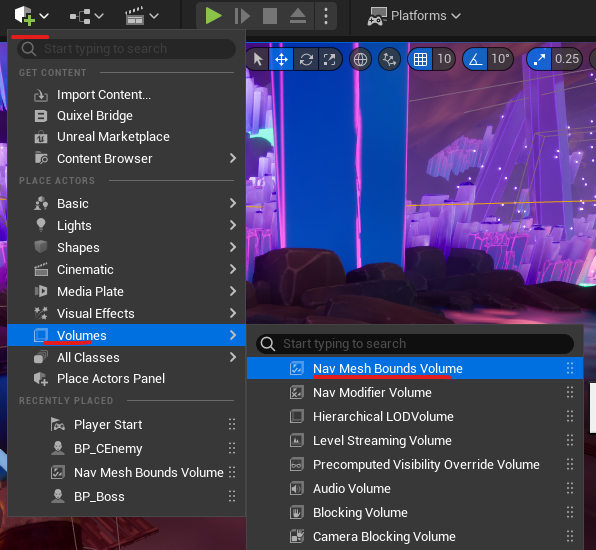Select recently placed Nav Mesh Bounds Volume
Screen dimensions: 596x550
(x=127, y=472)
